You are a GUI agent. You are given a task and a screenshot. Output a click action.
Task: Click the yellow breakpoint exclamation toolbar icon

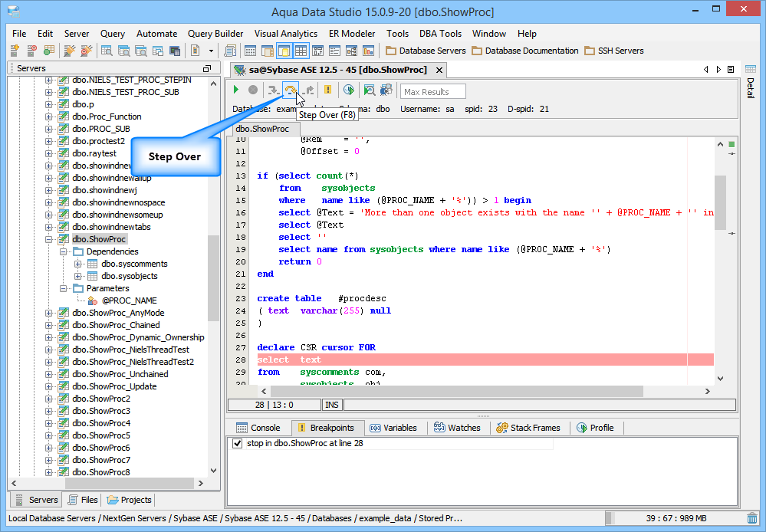coord(328,90)
